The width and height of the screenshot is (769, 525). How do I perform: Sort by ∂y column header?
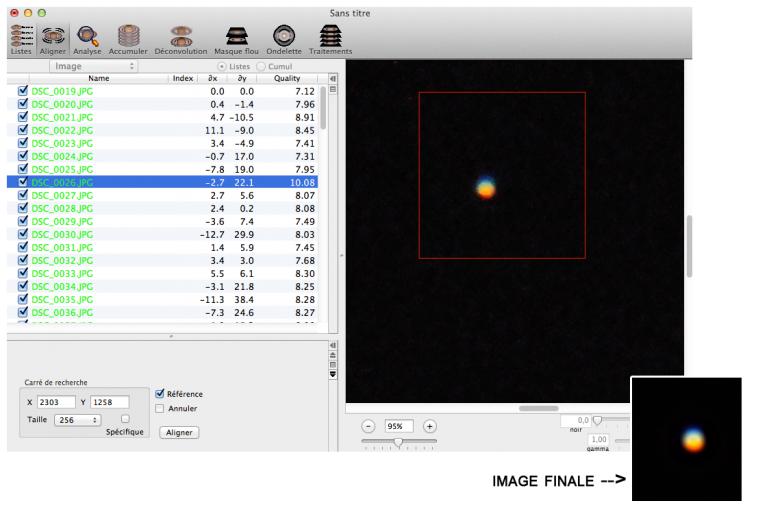242,79
